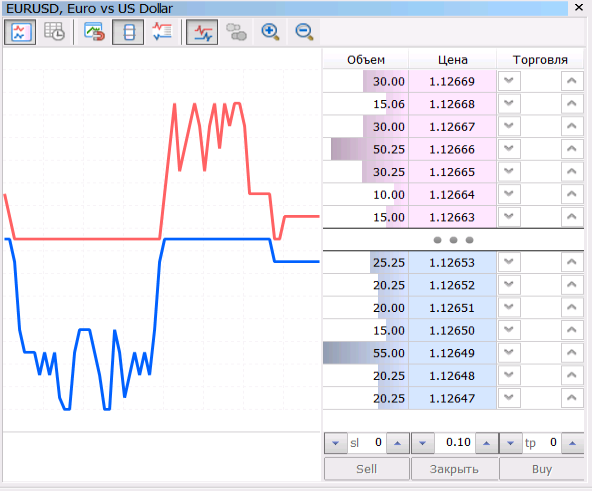Click up chevron in the 1.12648 row
Screen dimensions: 592x491
pyautogui.click(x=572, y=375)
